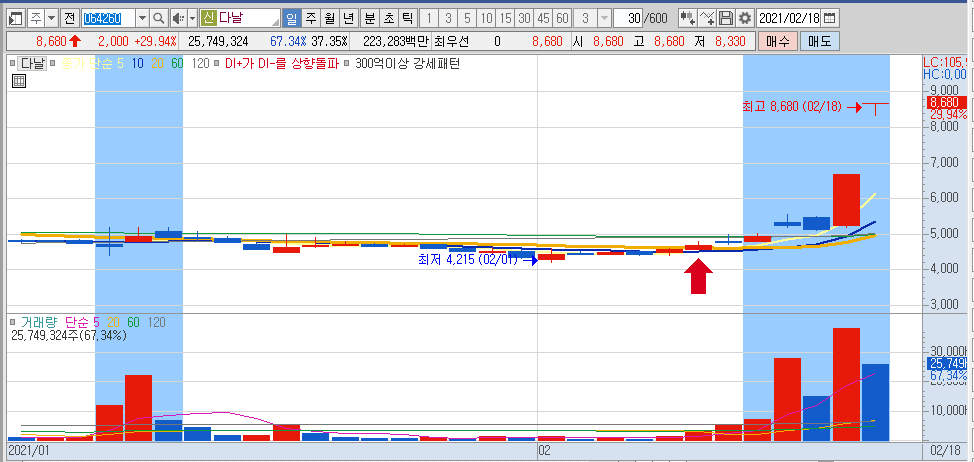974x462 pixels.
Task: Switch to 주 weekly chart period
Action: [x=311, y=19]
